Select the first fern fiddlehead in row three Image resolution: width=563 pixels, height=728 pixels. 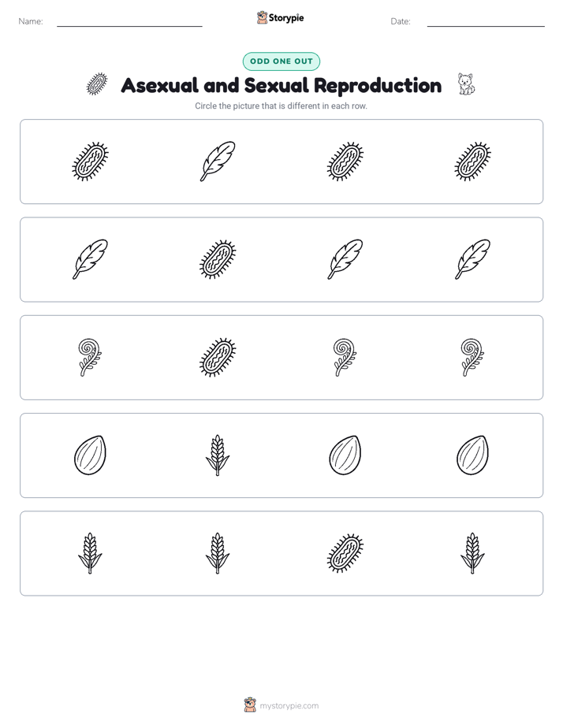[90, 357]
